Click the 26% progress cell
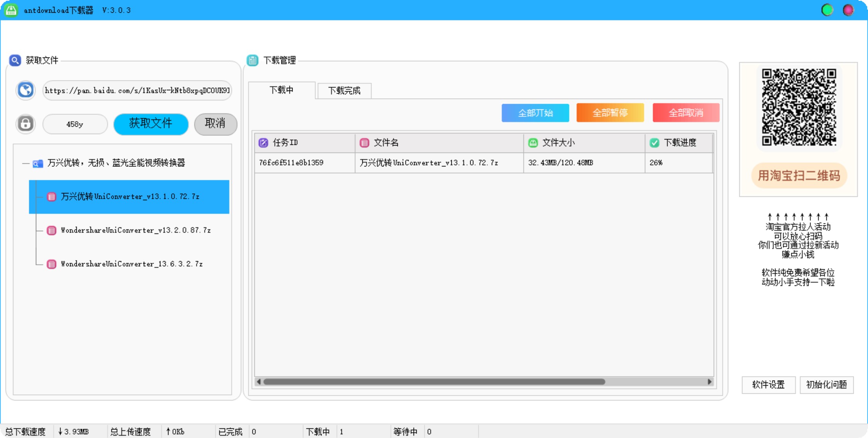Screen dimensions: 868x438 point(679,163)
